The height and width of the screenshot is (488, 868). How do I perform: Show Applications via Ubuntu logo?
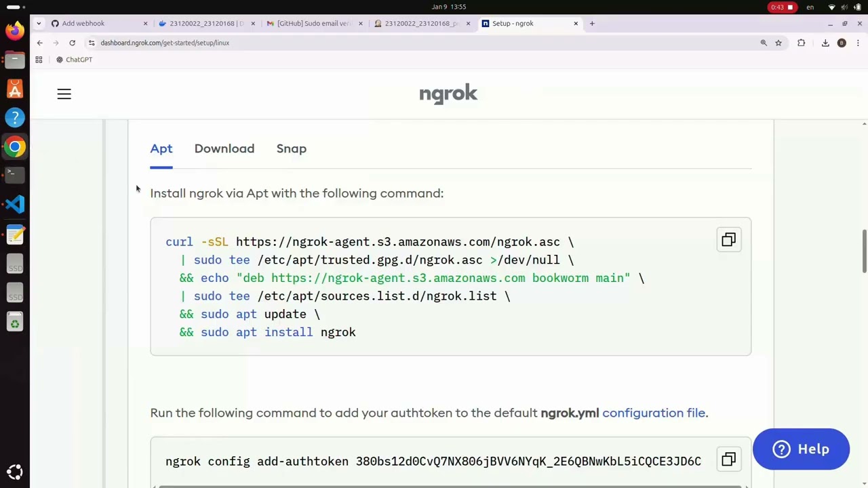pos(15,472)
